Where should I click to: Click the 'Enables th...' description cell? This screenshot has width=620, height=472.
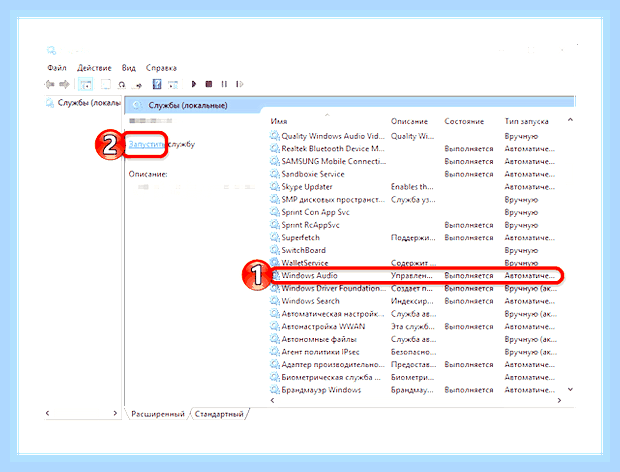[412, 187]
